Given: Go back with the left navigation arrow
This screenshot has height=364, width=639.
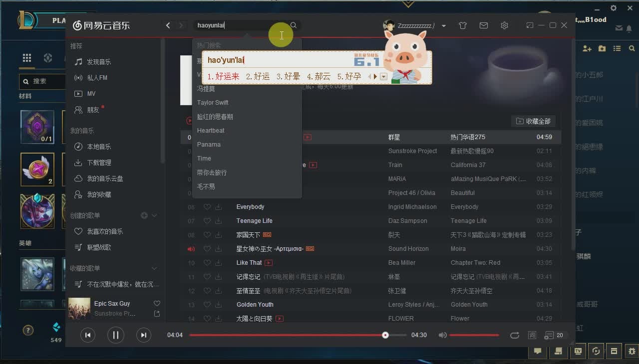Looking at the screenshot, I should (x=168, y=25).
